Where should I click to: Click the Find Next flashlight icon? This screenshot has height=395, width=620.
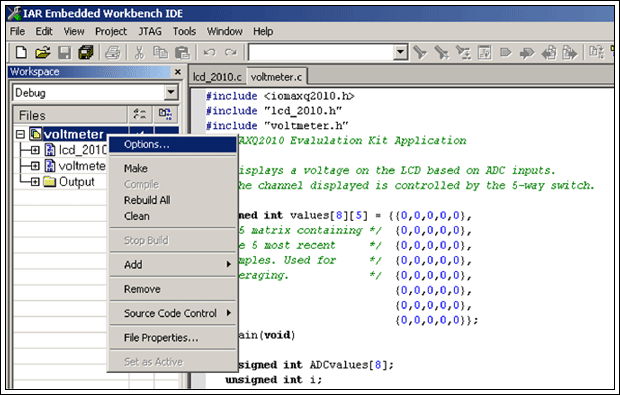(x=441, y=52)
